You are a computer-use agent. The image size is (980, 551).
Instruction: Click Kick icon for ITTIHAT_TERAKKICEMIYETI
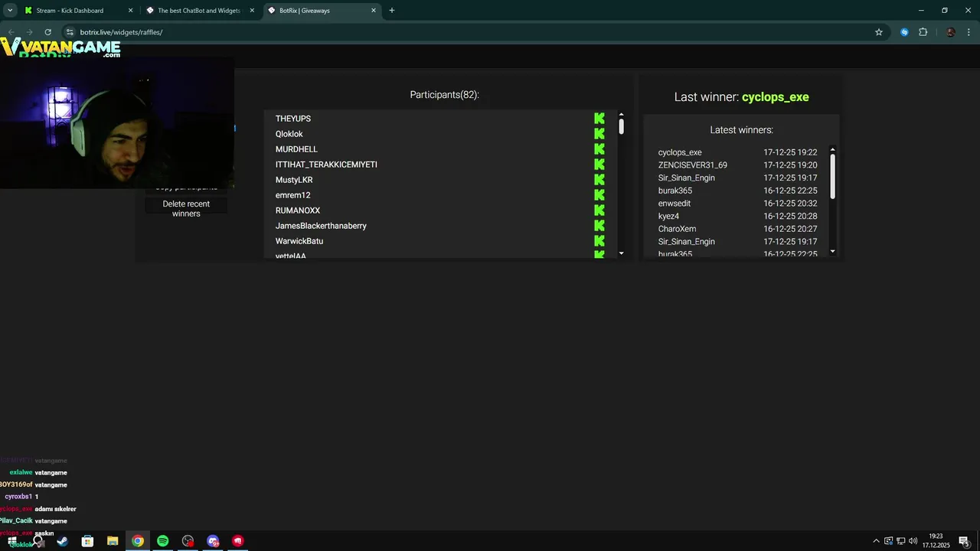click(x=599, y=165)
